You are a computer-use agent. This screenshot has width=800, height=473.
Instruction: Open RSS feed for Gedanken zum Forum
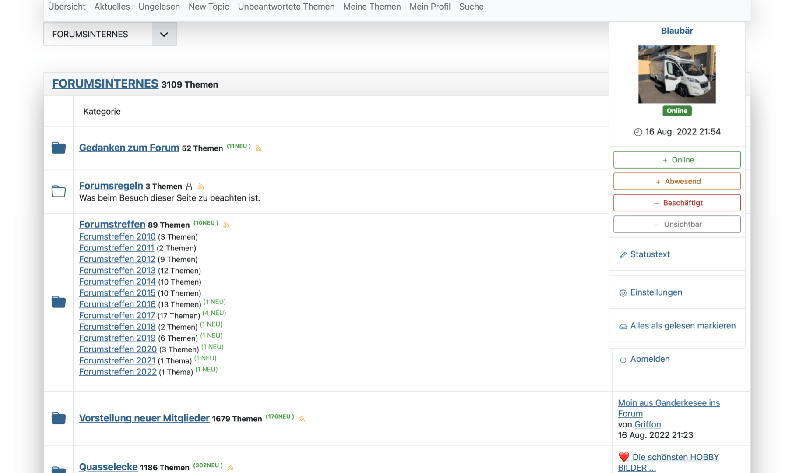[258, 148]
